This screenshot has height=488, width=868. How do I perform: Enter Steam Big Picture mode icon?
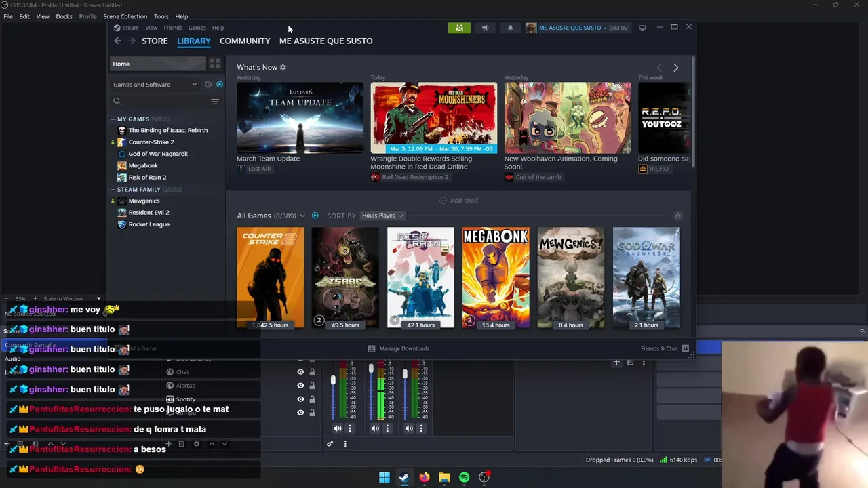[642, 28]
